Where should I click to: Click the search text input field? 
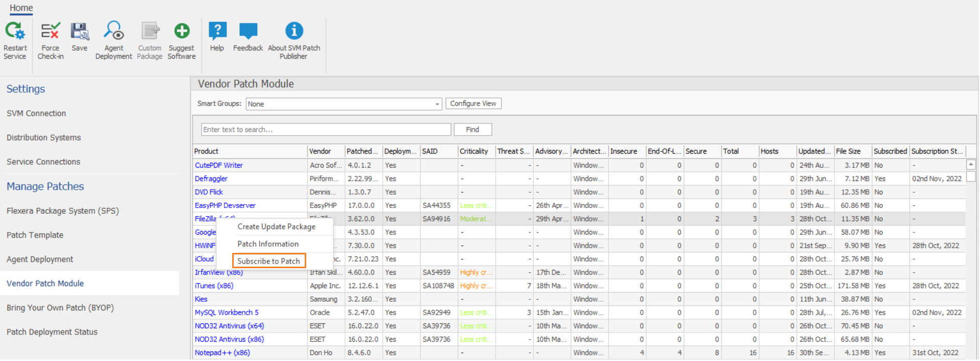[x=326, y=130]
